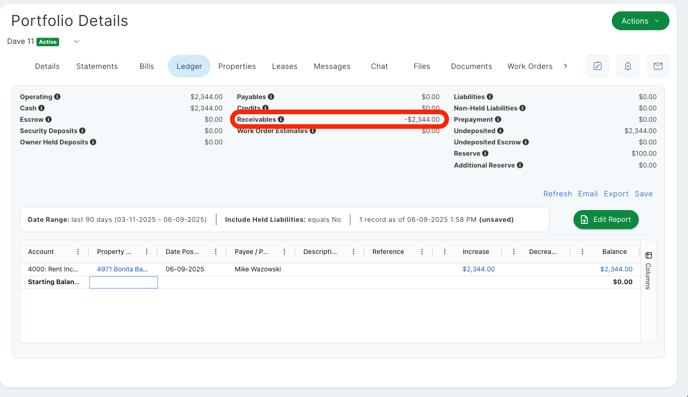Click the 06-09-2025 date posted cell
Image resolution: width=688 pixels, height=397 pixels.
(185, 269)
